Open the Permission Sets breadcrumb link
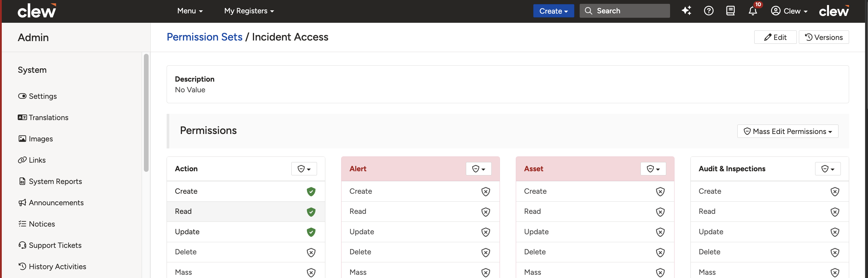Viewport: 868px width, 278px height. [x=204, y=37]
